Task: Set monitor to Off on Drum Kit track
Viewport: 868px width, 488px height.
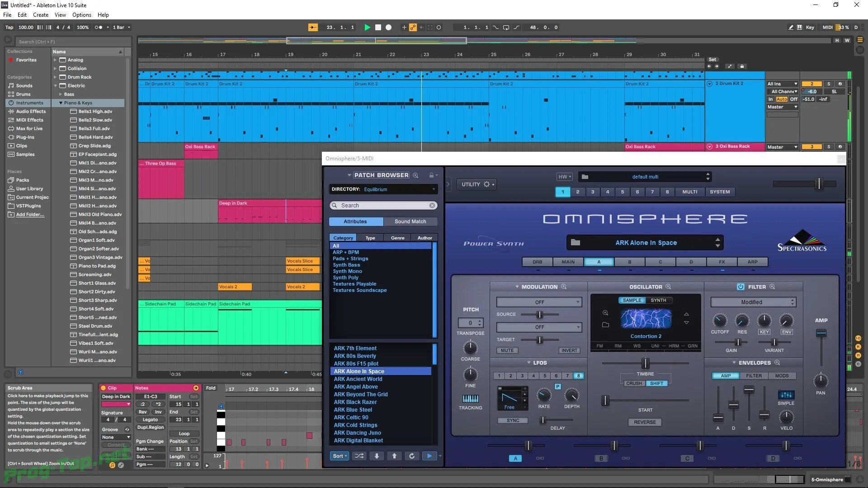Action: pos(794,99)
